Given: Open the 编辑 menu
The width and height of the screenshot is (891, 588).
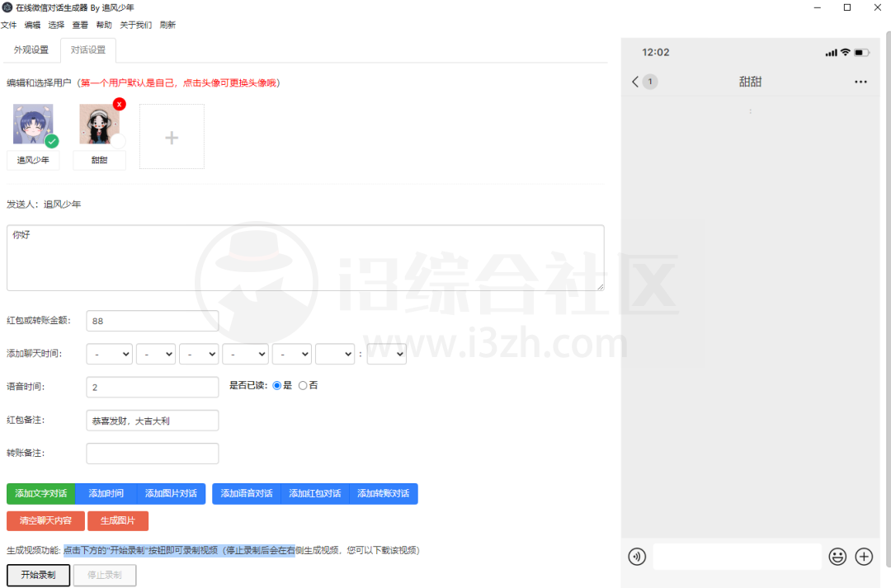Looking at the screenshot, I should 32,25.
